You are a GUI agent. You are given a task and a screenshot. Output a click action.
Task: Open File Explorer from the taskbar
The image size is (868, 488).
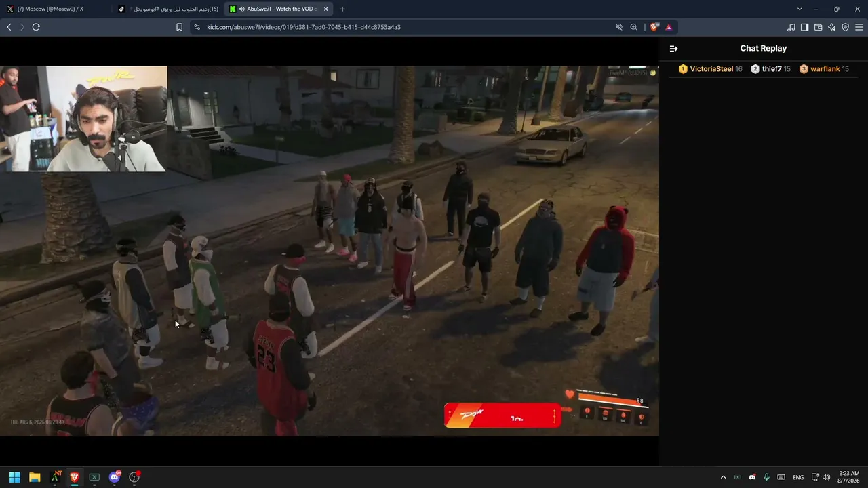[35, 477]
